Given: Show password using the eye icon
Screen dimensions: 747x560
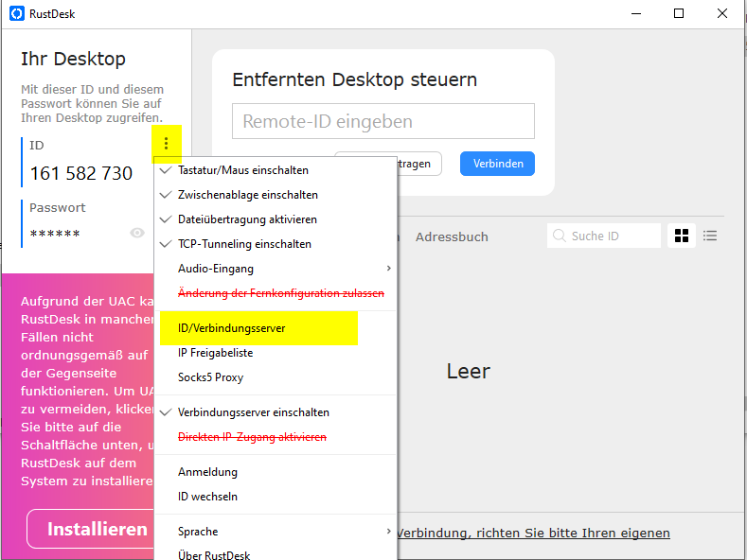Looking at the screenshot, I should [x=137, y=233].
